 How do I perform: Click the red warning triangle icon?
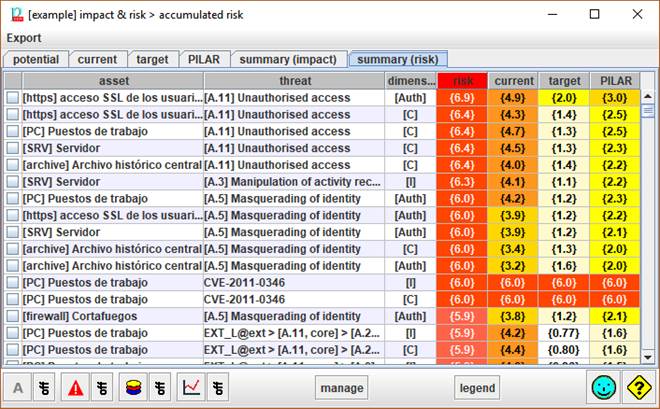tap(76, 388)
